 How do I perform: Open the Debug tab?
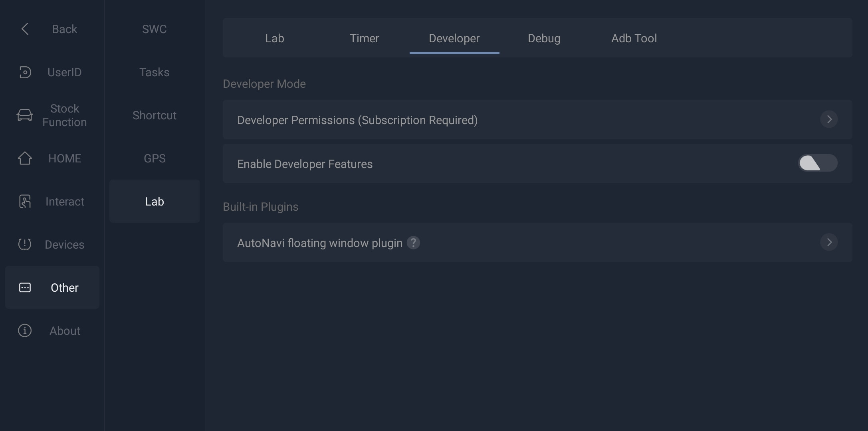544,38
